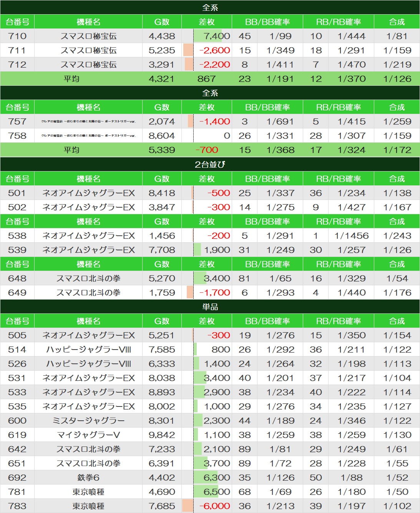Select machine number 783 cell
Image resolution: width=420 pixels, height=513 pixels.
pyautogui.click(x=17, y=506)
